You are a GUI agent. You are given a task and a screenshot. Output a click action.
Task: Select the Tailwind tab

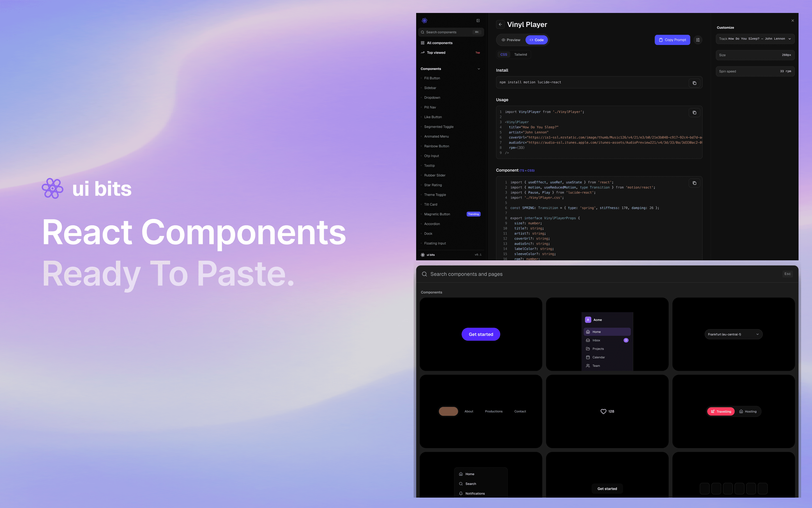pos(520,54)
